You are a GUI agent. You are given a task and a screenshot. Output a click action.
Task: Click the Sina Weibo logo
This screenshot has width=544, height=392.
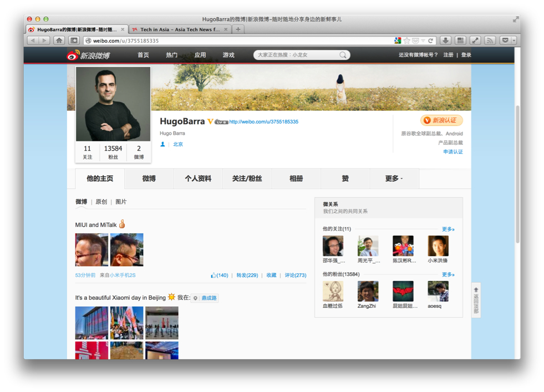click(x=89, y=55)
